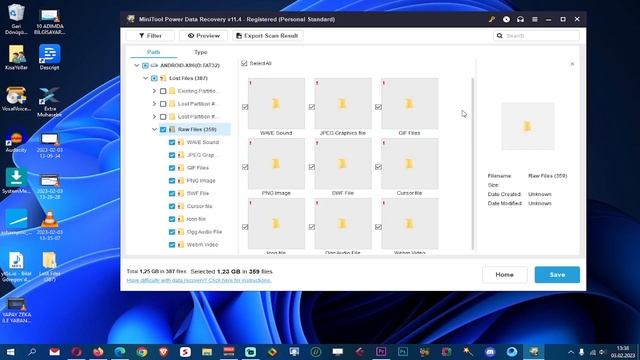The height and width of the screenshot is (360, 640).
Task: Open the Windows Start menu
Action: click(10, 352)
